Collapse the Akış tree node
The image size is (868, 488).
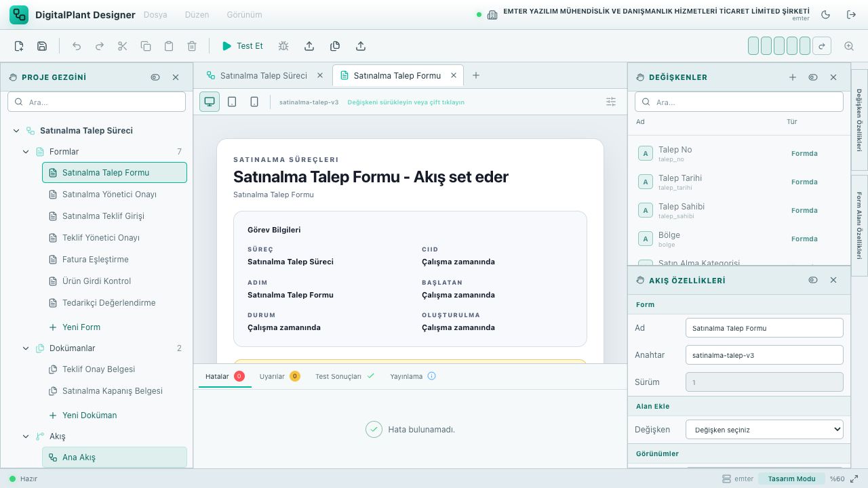point(26,436)
